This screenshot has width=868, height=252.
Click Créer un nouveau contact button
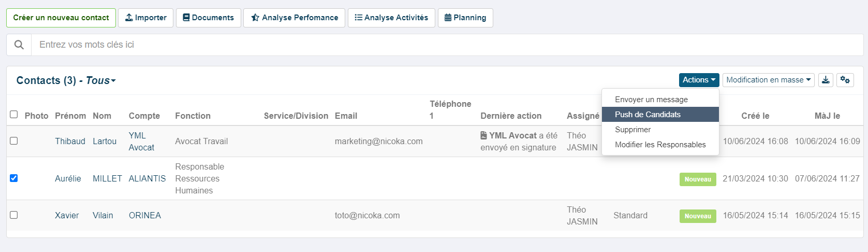(x=61, y=18)
